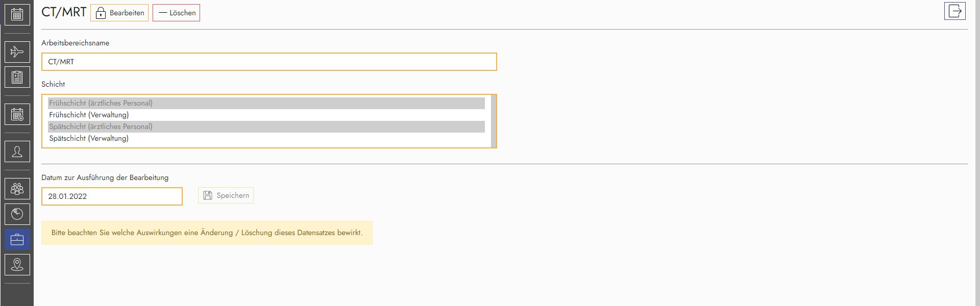Open the calendar with clock icon
This screenshot has height=306, width=980.
(17, 115)
